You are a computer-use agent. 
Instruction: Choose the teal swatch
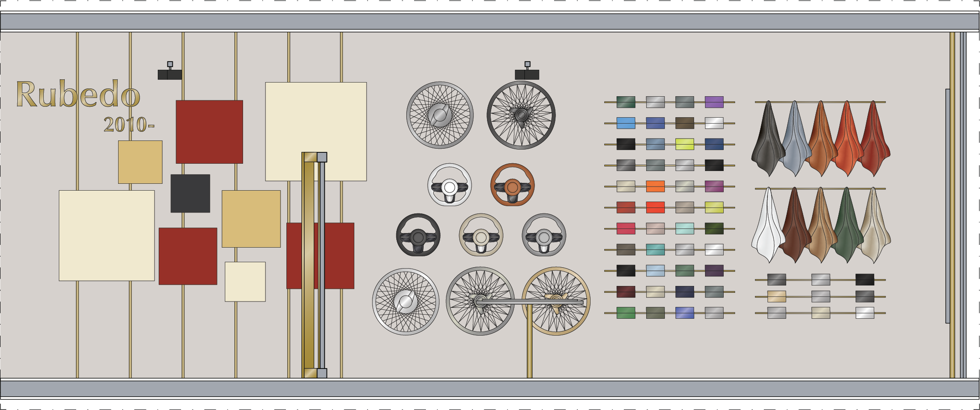(655, 249)
